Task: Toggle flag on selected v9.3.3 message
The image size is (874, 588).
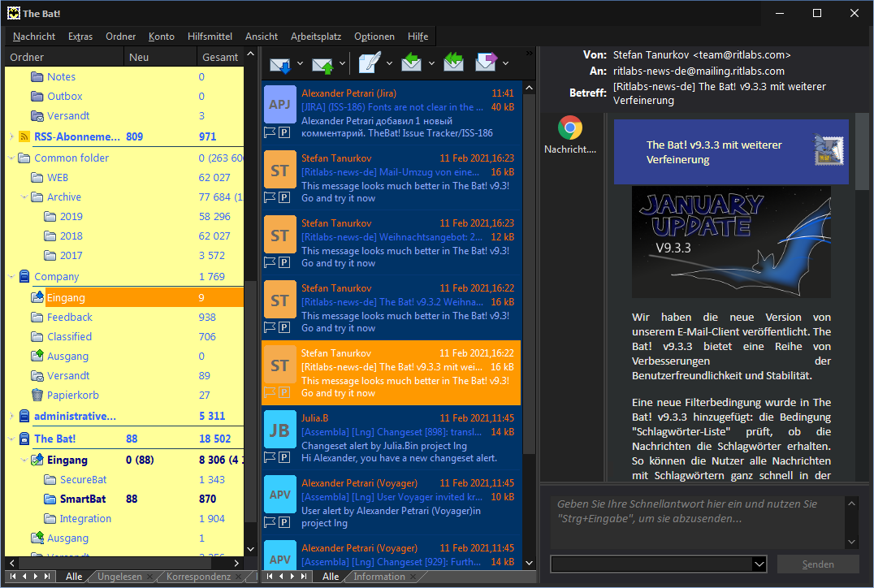Action: [270, 392]
